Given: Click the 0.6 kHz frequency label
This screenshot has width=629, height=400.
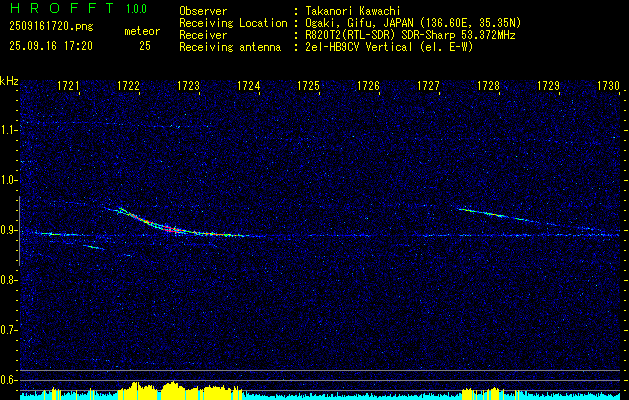Looking at the screenshot, I should 9,380.
